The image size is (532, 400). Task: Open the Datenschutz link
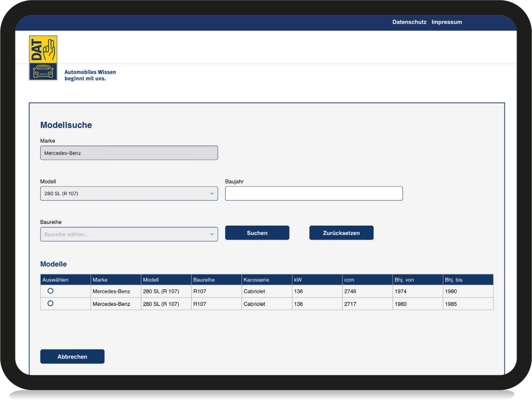click(409, 22)
